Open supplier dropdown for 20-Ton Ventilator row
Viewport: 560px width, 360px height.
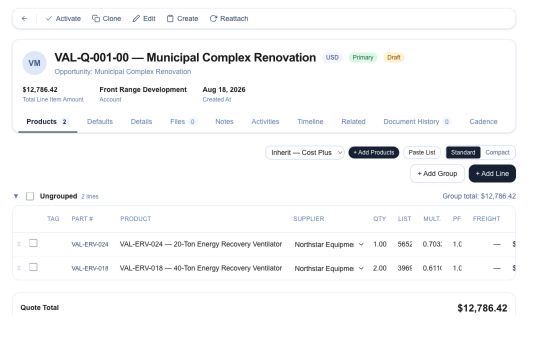(329, 244)
